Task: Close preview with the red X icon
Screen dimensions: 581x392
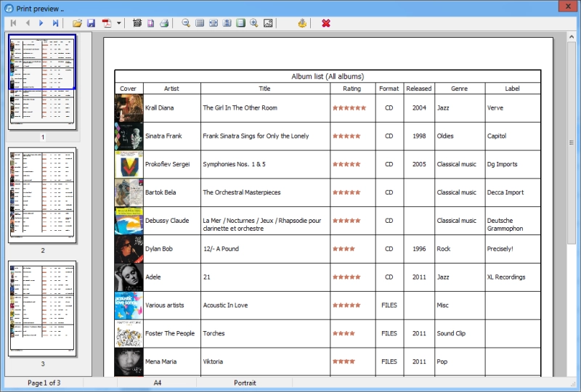Action: pyautogui.click(x=326, y=23)
